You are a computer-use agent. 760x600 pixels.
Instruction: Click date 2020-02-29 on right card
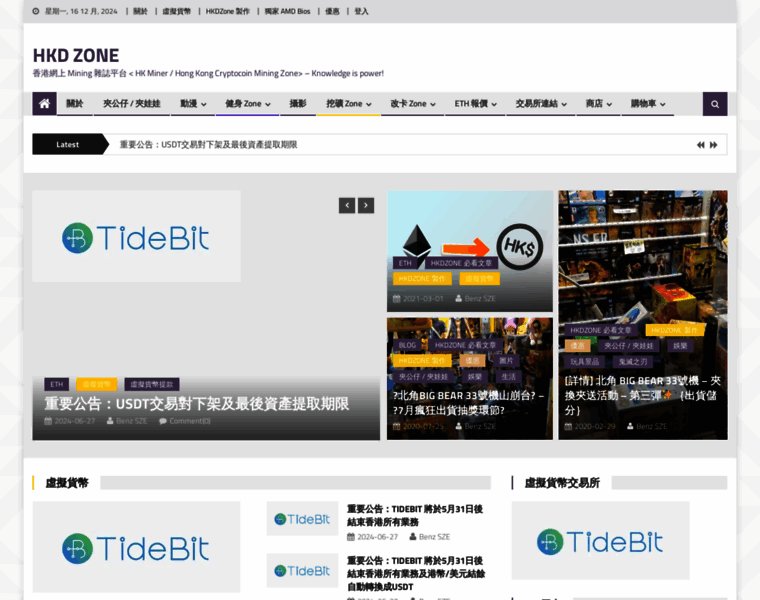[595, 426]
